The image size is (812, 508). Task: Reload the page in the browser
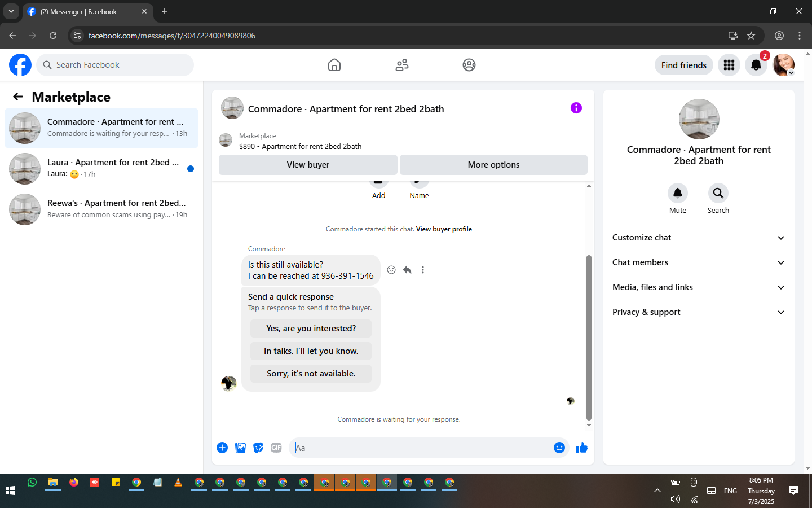tap(53, 36)
